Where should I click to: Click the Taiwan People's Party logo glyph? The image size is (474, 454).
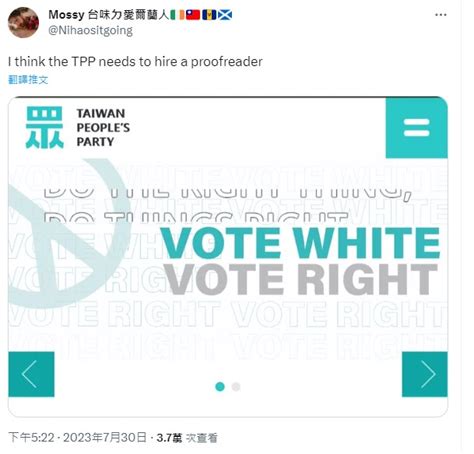pyautogui.click(x=44, y=127)
